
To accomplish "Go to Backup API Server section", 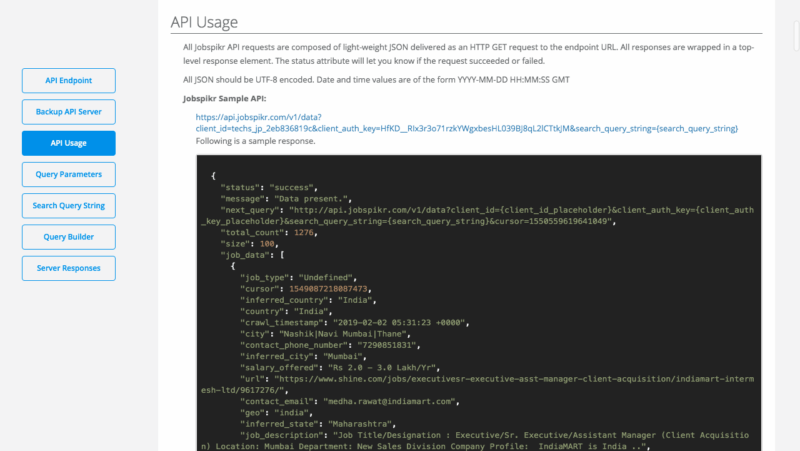I will coord(68,112).
